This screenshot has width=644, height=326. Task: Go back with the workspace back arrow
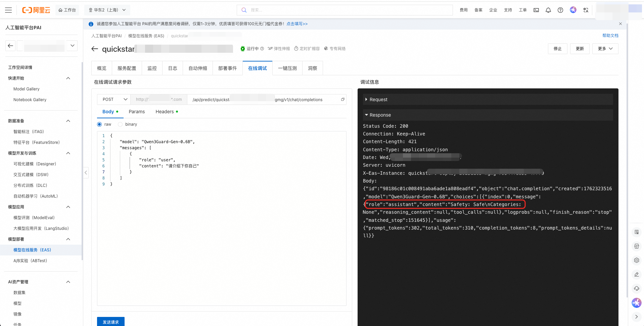[x=10, y=46]
